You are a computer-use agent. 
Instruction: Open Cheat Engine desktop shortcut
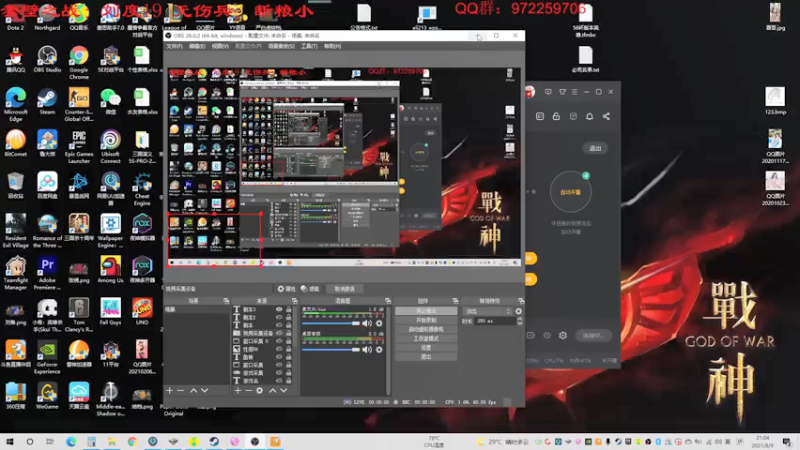(x=142, y=189)
